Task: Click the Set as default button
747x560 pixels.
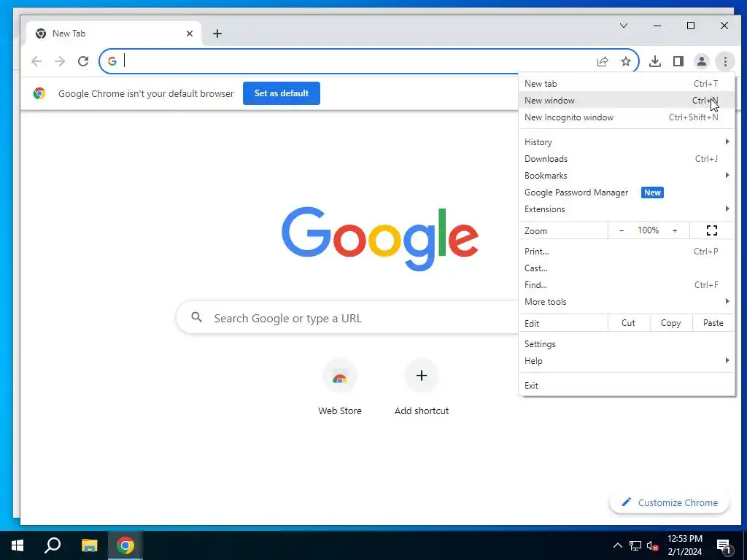Action: (x=282, y=93)
